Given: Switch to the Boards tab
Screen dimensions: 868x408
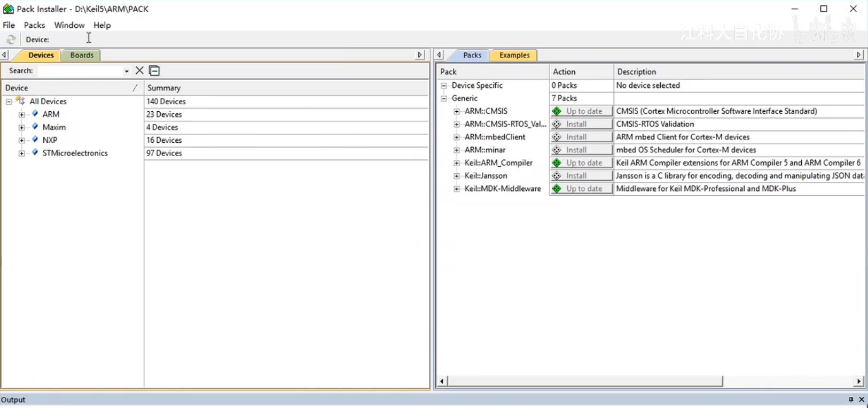Looking at the screenshot, I should (82, 55).
